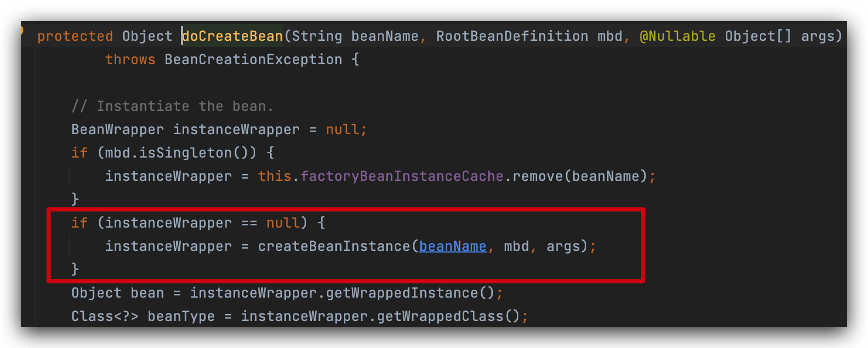Click the mbd.isSingleton() condition
The width and height of the screenshot is (868, 348).
[x=176, y=153]
